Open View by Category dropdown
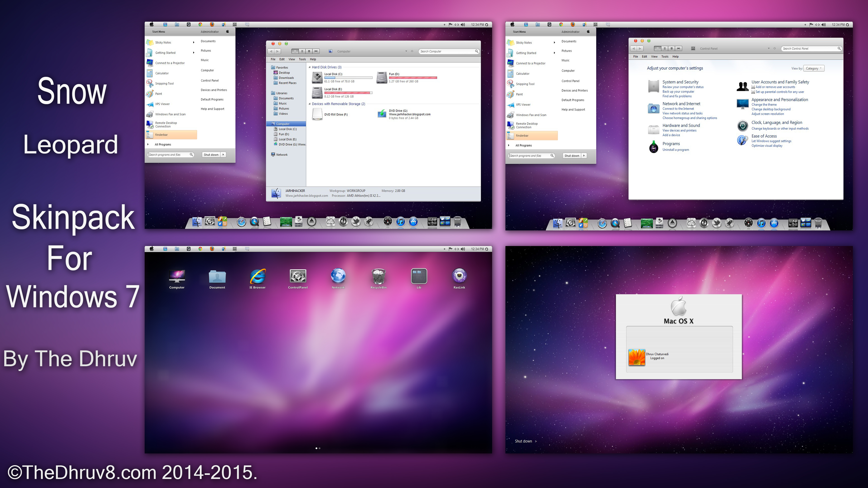 (814, 68)
